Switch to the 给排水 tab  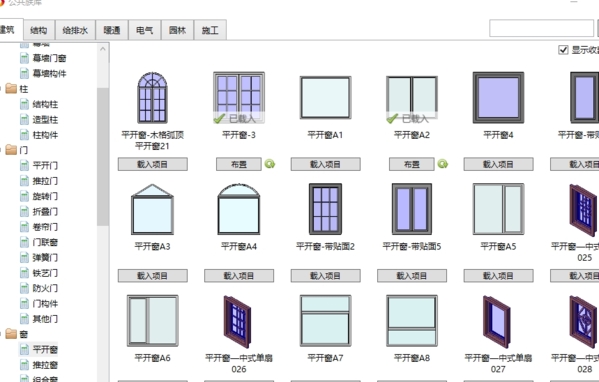[x=75, y=30]
